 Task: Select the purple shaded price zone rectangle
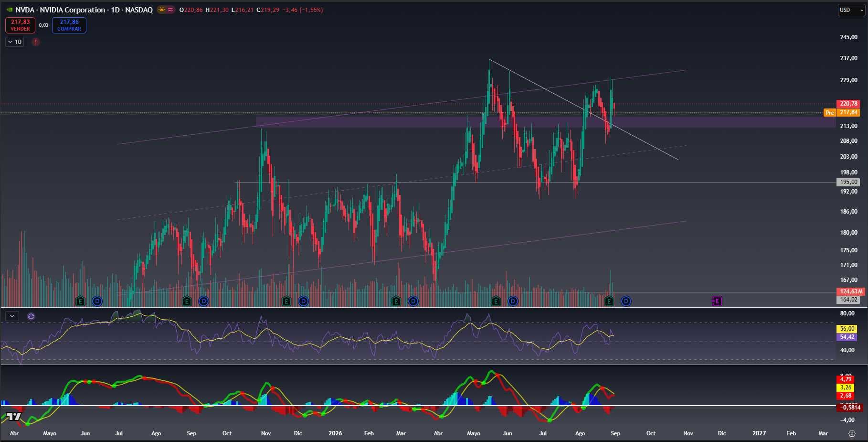click(545, 122)
